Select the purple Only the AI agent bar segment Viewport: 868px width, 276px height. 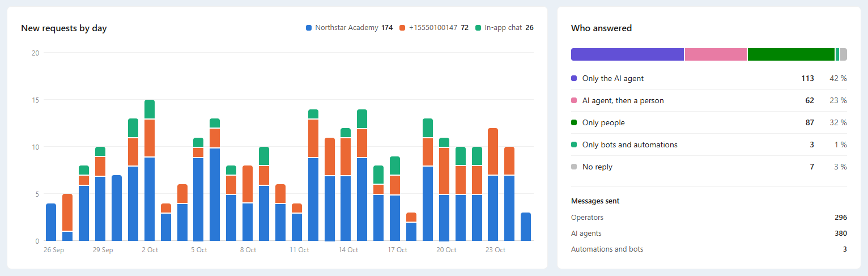click(x=627, y=54)
